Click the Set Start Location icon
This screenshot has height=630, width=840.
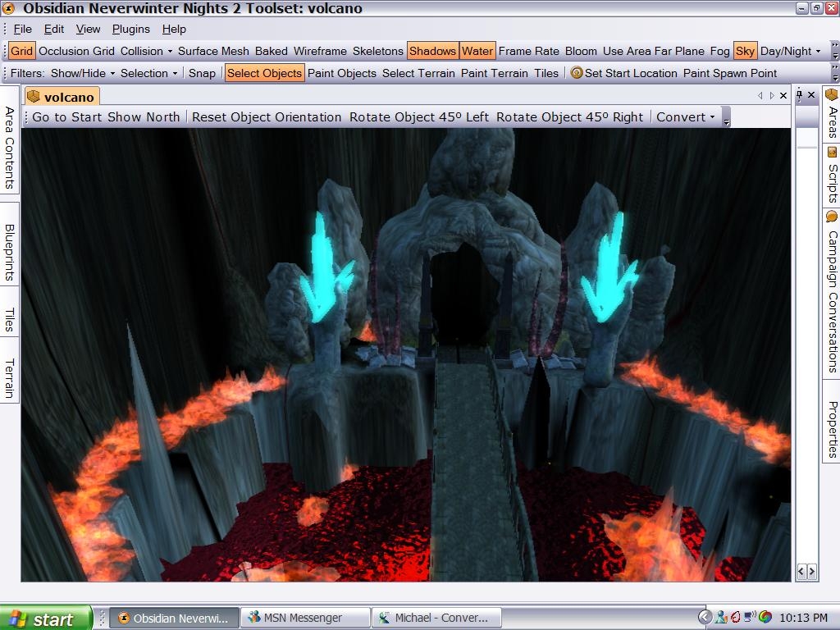[x=576, y=73]
